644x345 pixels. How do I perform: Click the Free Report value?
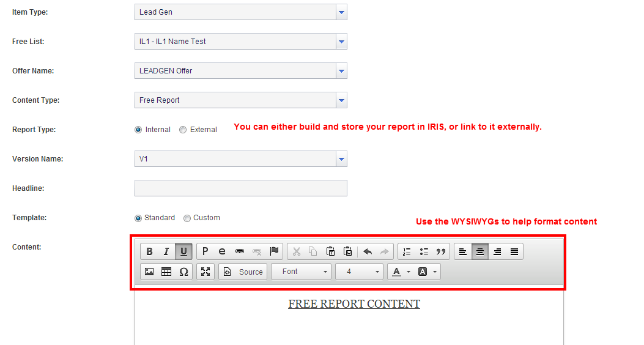click(160, 100)
